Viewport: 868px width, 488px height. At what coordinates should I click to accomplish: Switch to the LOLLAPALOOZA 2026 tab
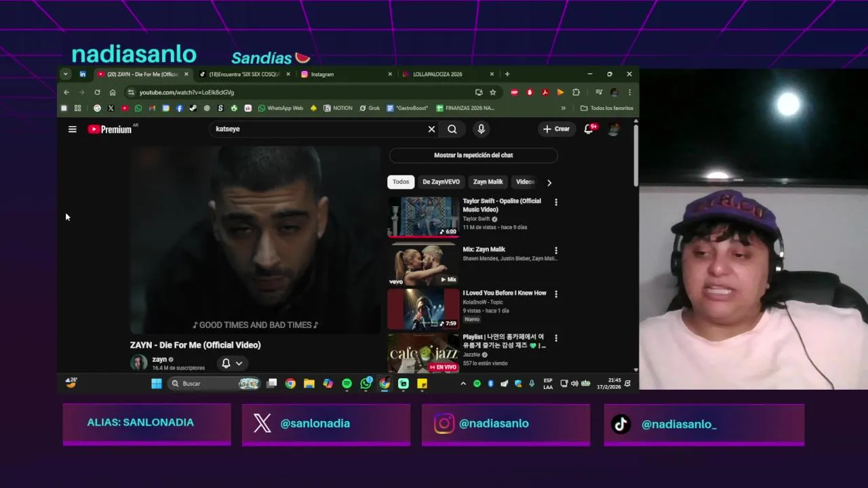point(448,74)
